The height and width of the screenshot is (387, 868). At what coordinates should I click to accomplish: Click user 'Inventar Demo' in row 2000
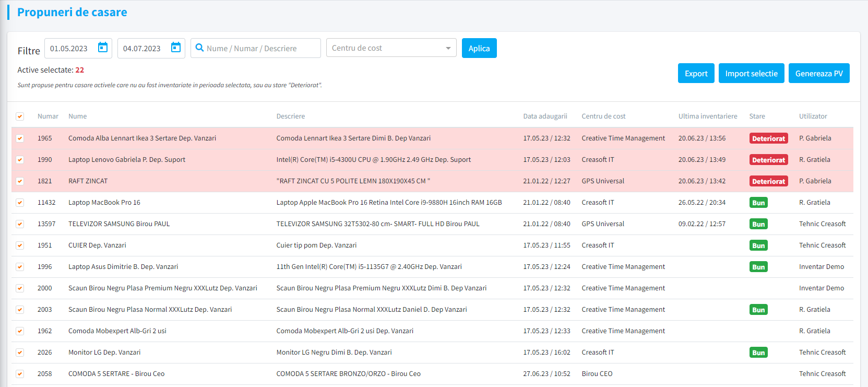822,288
